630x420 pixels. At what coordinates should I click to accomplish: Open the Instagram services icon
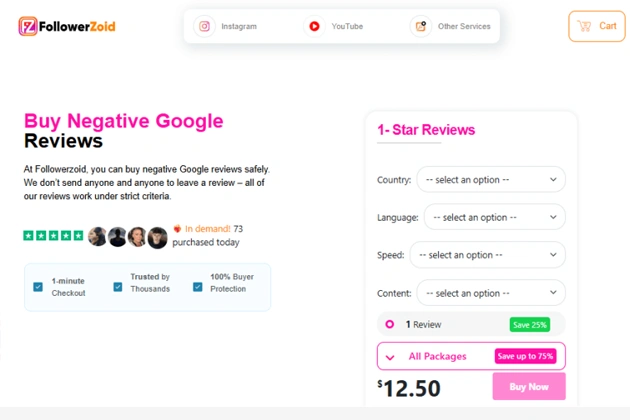pyautogui.click(x=205, y=26)
